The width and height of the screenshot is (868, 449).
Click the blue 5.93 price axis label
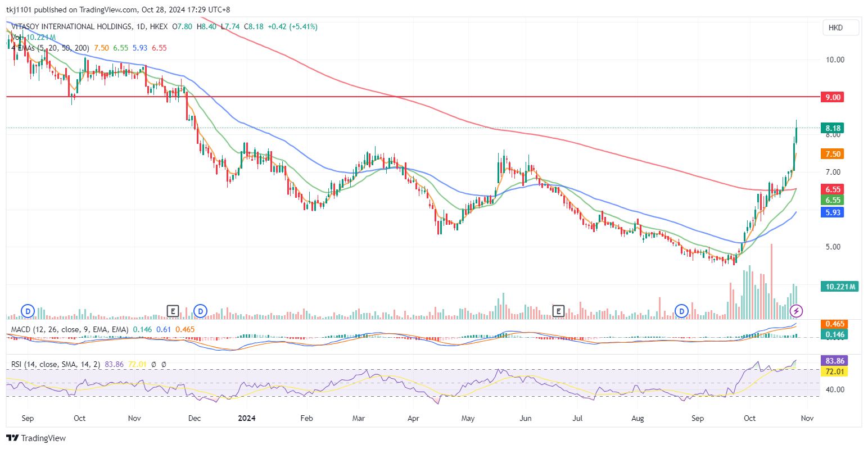point(833,212)
